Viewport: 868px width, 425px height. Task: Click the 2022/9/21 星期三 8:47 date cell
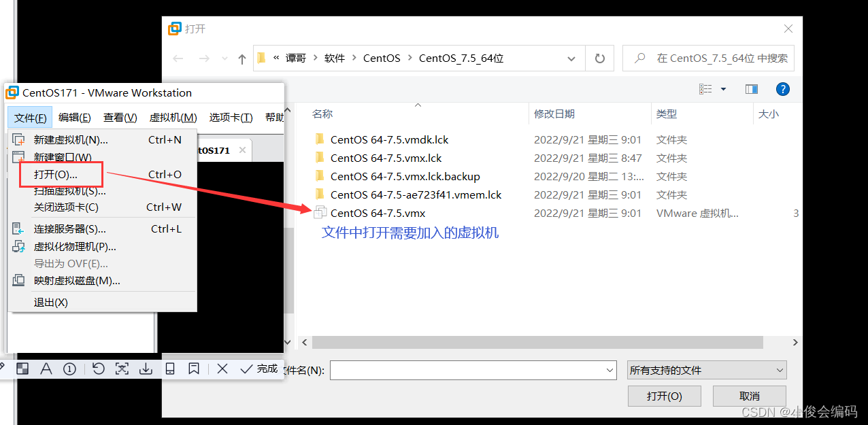point(588,158)
